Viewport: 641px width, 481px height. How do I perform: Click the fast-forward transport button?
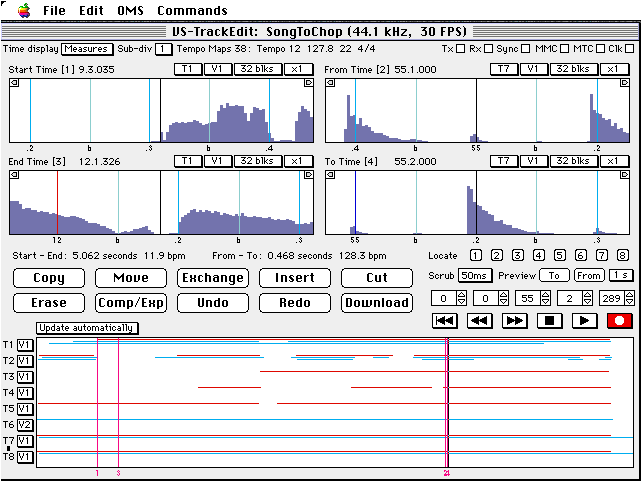click(x=514, y=321)
